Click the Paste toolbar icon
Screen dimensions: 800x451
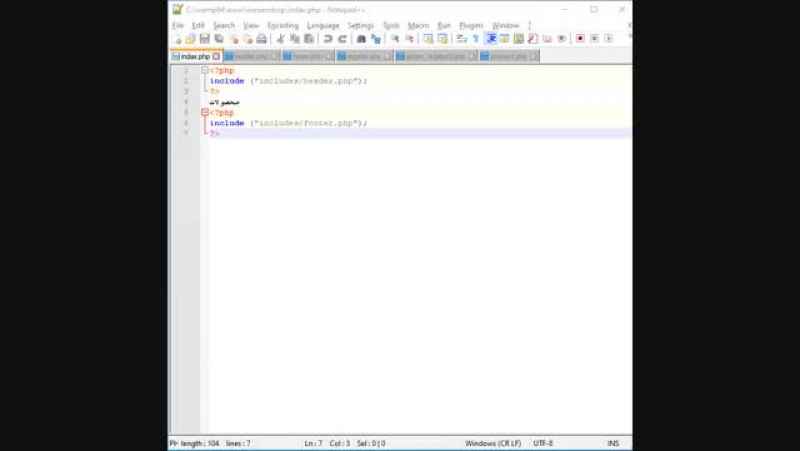[309, 39]
